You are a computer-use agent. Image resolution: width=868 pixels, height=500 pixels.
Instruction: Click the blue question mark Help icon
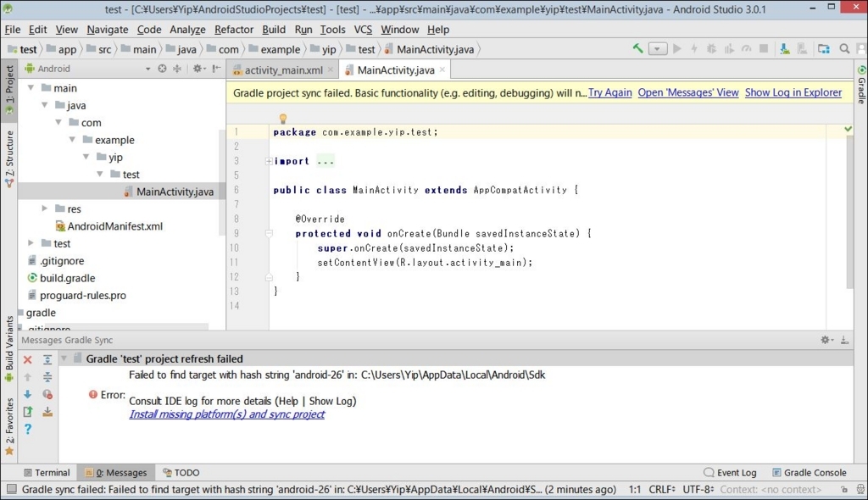point(28,429)
